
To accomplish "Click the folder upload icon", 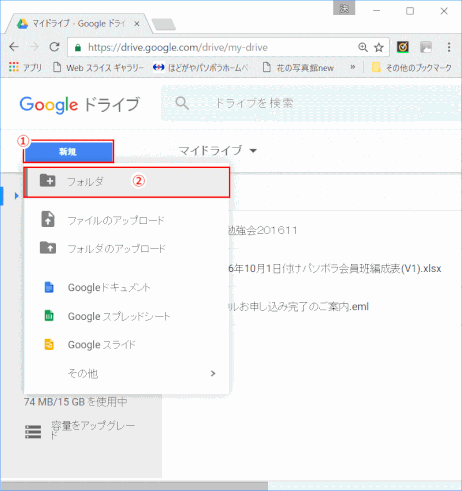I will tap(48, 248).
